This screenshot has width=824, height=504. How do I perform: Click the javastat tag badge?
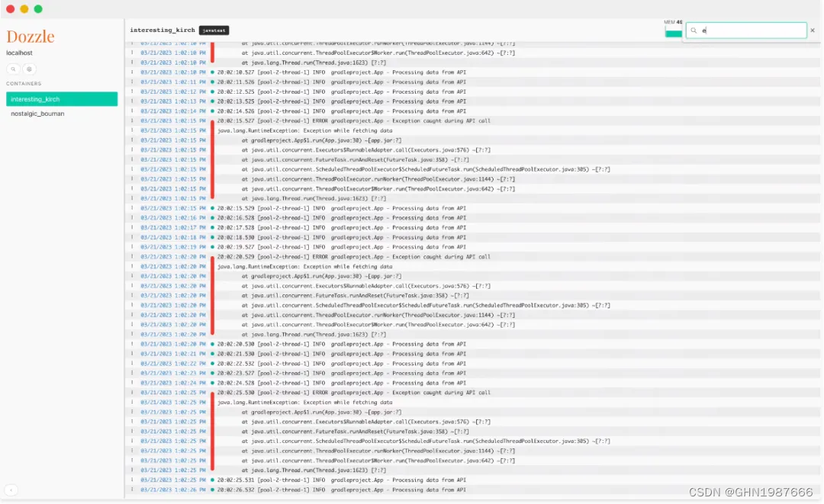[x=212, y=30]
